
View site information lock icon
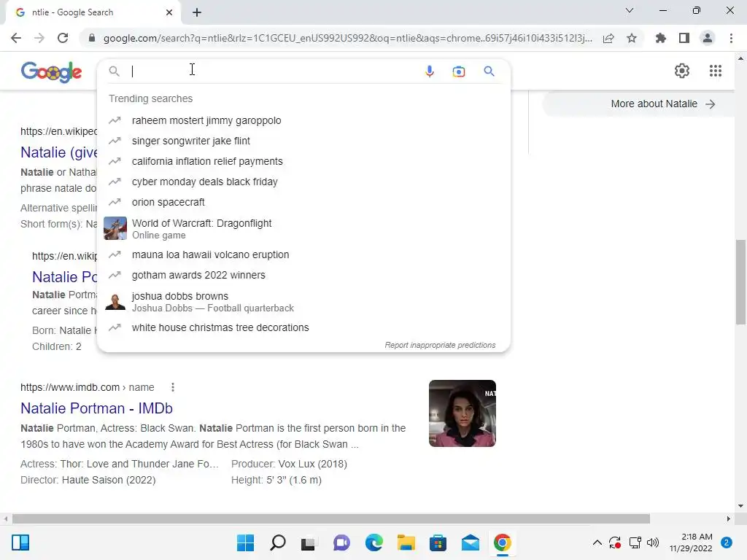click(x=92, y=38)
